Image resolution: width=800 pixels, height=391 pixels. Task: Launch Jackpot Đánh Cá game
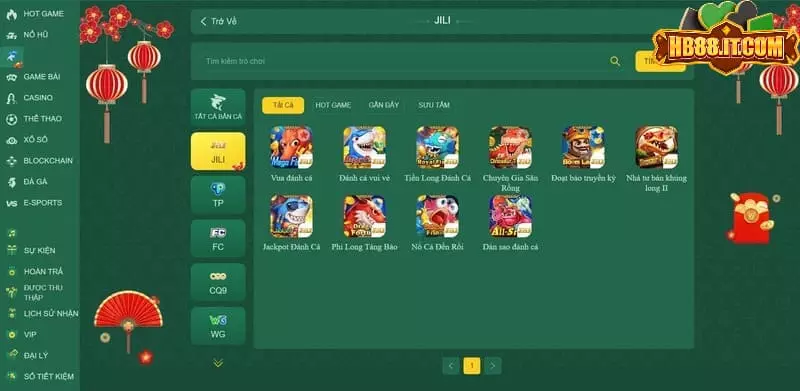click(x=291, y=216)
